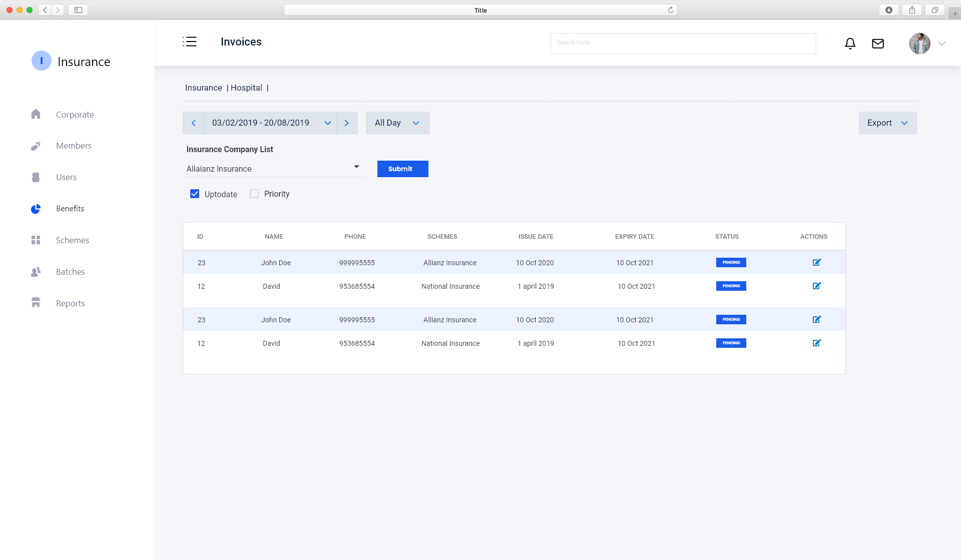961x560 pixels.
Task: Select first National Insurance scheme cell
Action: pyautogui.click(x=450, y=286)
